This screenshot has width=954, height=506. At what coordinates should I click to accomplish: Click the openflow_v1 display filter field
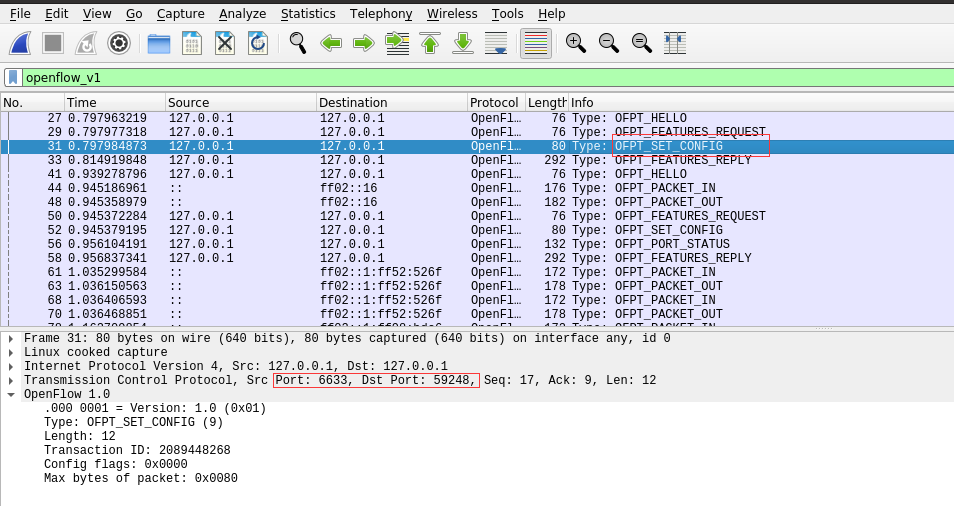click(x=487, y=77)
